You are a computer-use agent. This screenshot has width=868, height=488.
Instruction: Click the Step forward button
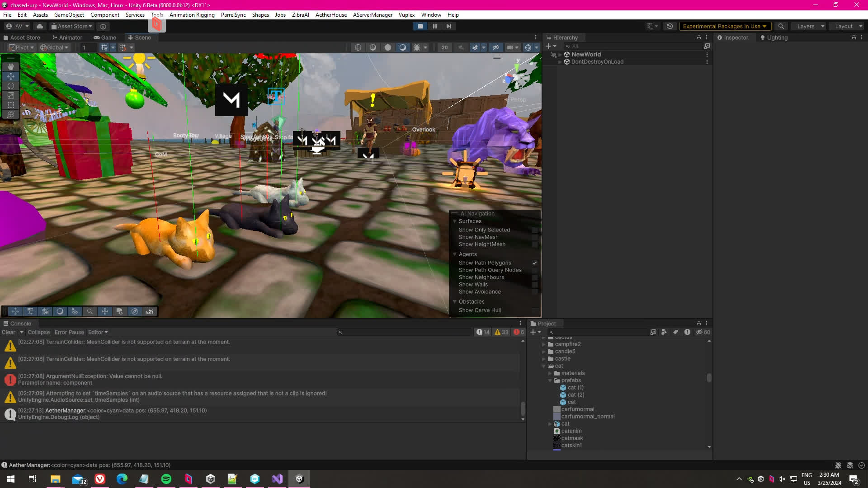(448, 26)
